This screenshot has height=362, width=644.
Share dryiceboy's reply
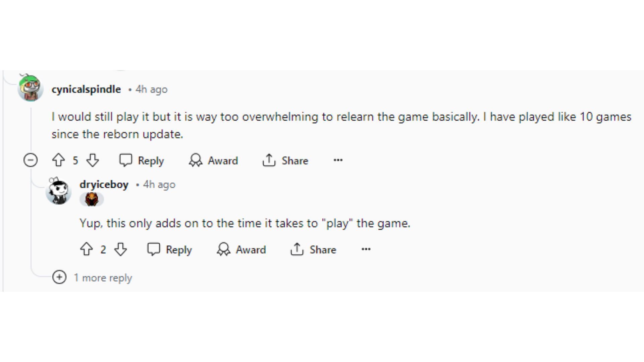coord(313,250)
